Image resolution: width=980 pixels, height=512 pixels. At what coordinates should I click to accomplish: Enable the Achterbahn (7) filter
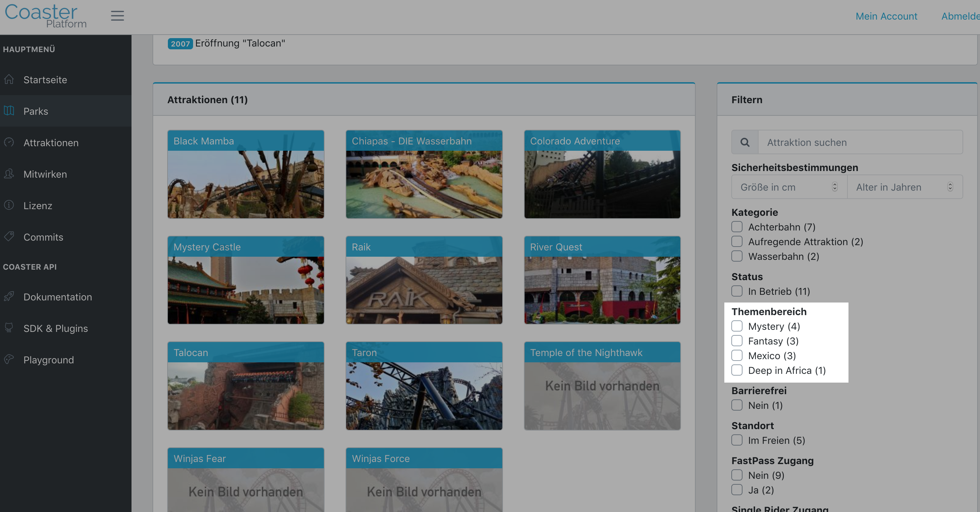[x=737, y=227]
